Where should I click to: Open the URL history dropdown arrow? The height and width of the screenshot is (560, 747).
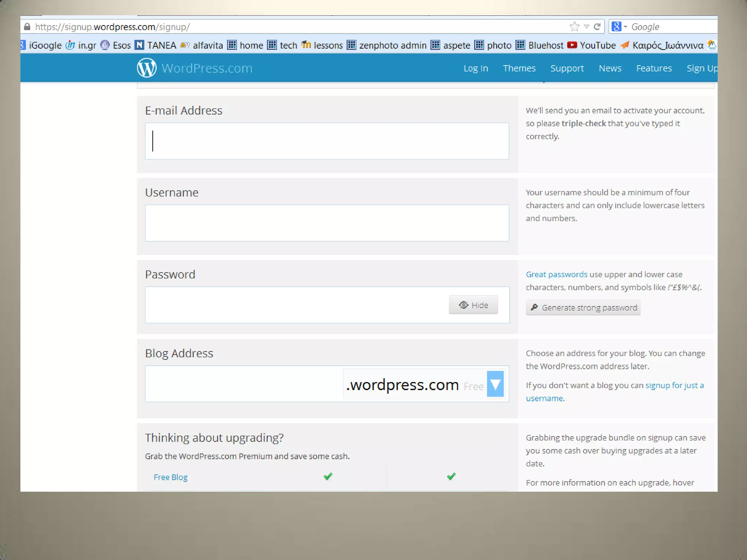click(587, 27)
